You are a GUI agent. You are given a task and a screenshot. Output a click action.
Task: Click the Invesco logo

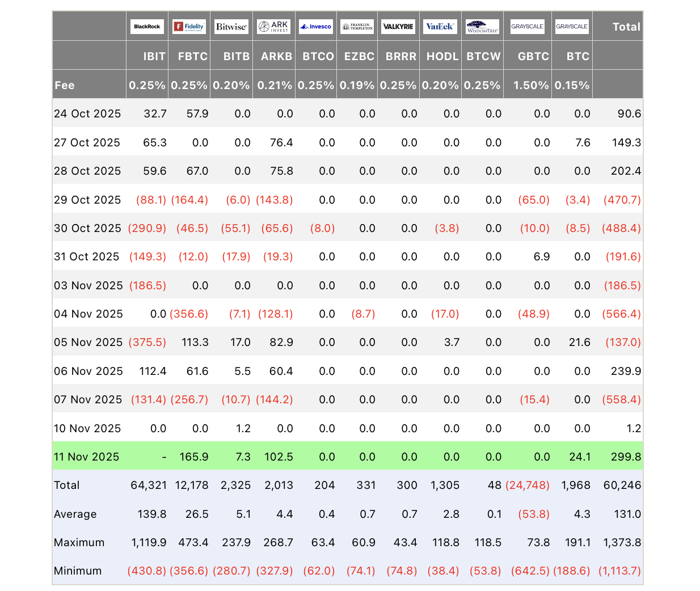[315, 27]
